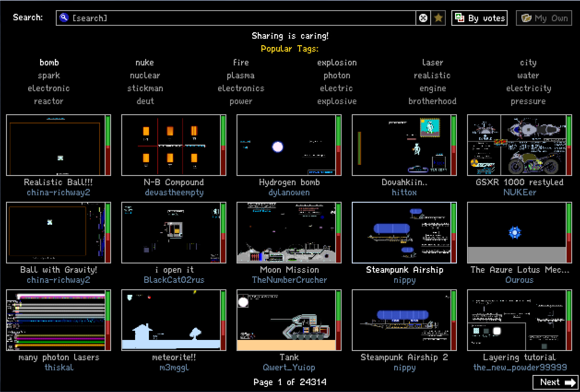View author hittox's saves
580x392 pixels.
click(x=404, y=193)
